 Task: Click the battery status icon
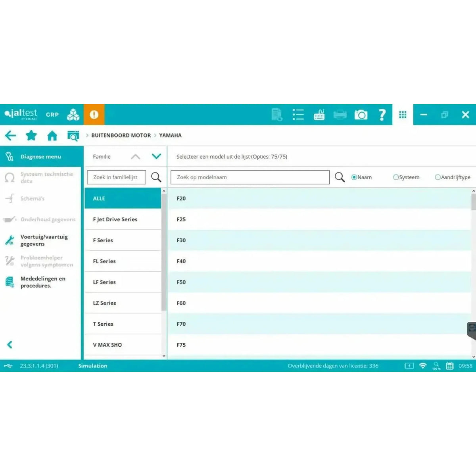pos(409,366)
